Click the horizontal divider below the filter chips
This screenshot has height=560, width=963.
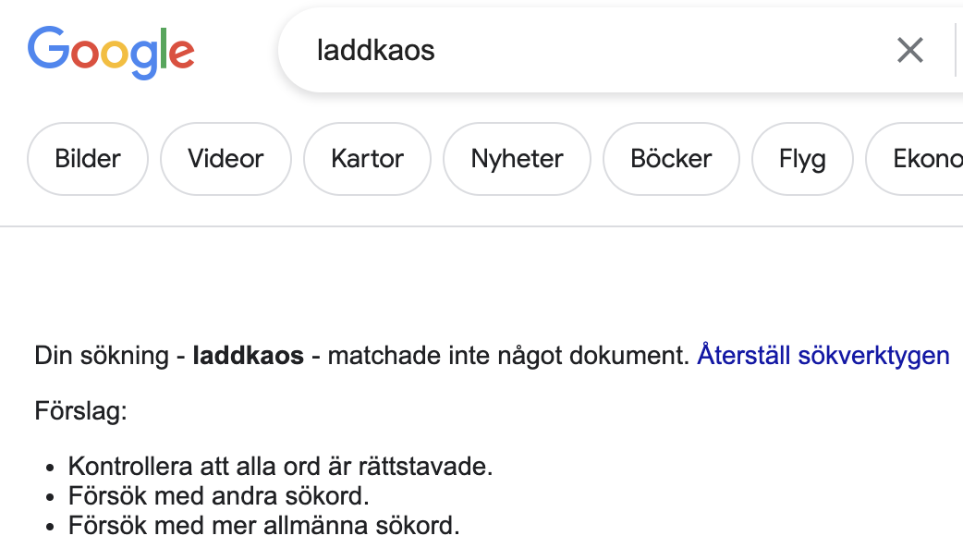click(481, 226)
